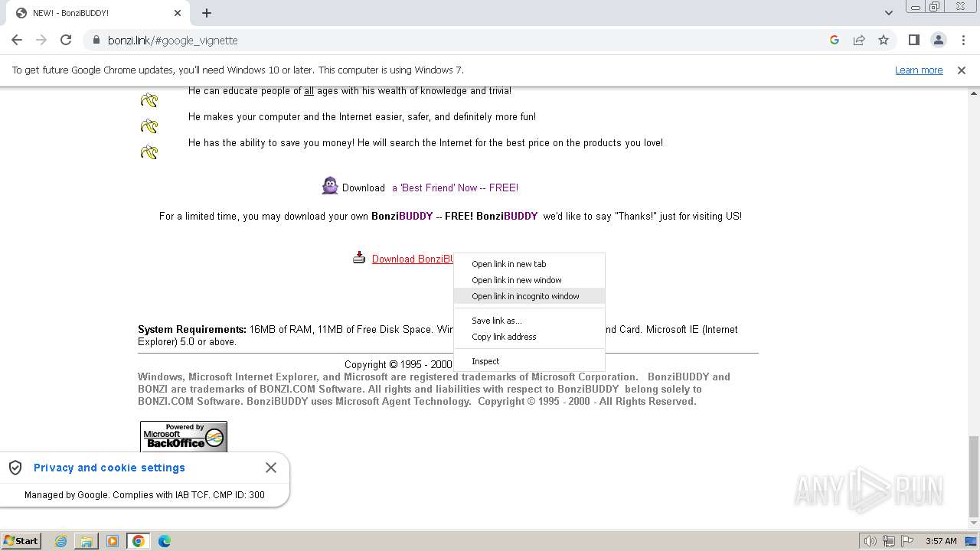Close the privacy and cookie popup
This screenshot has width=980, height=551.
[271, 468]
